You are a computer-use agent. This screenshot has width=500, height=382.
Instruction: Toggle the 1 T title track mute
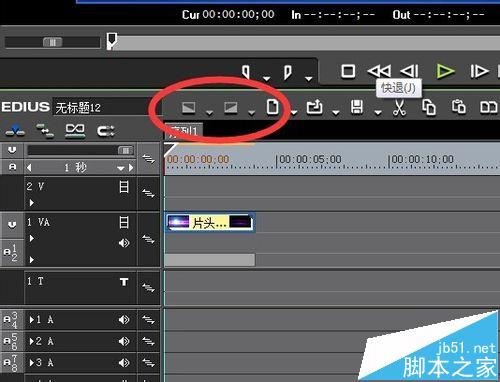124,282
